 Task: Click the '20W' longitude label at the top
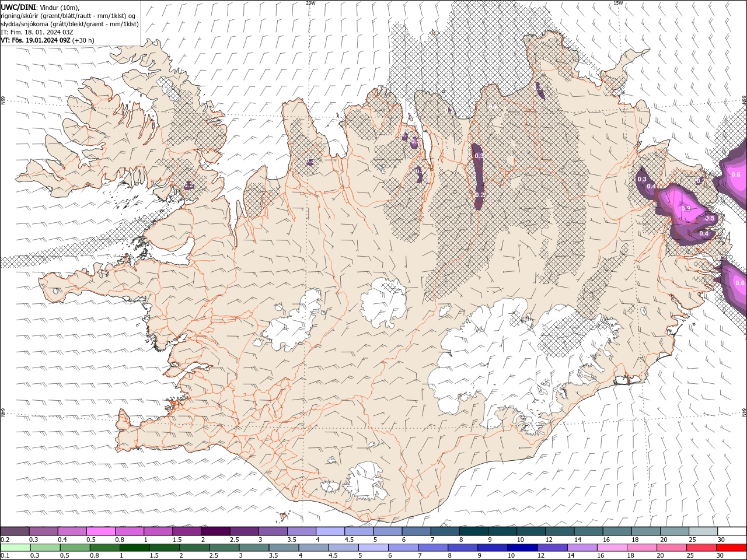[310, 3]
